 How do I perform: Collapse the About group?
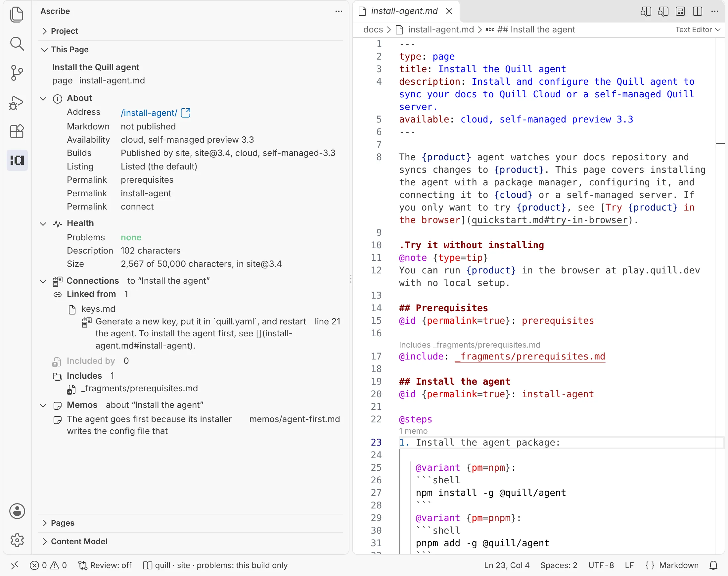click(43, 98)
